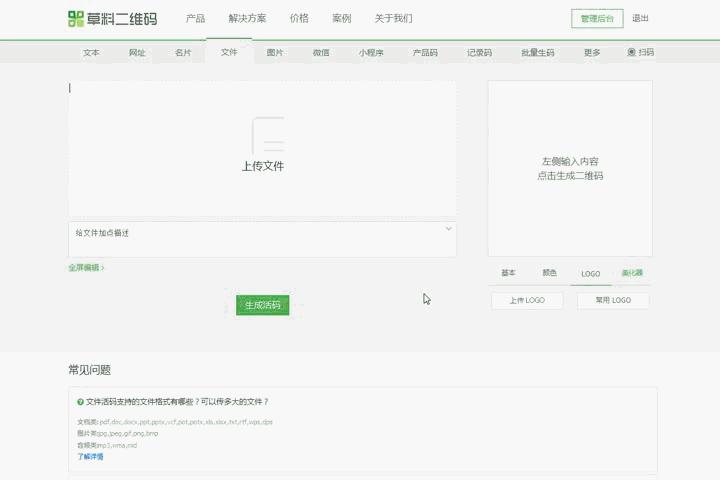Switch to the 网址 tab
The height and width of the screenshot is (480, 720).
click(137, 52)
